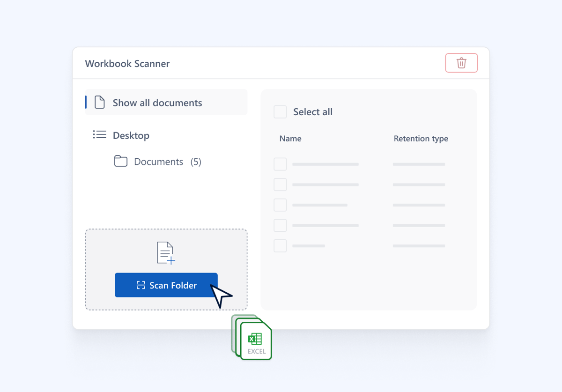Select the stacked Excel files icon
Viewport: 562px width, 392px height.
tap(252, 338)
